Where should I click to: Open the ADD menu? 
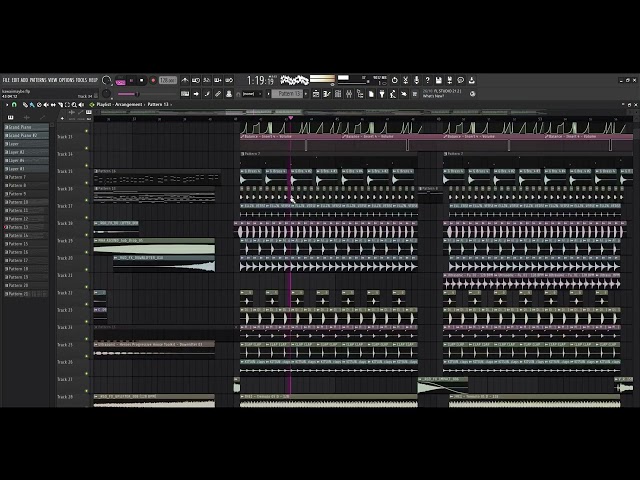[x=24, y=80]
